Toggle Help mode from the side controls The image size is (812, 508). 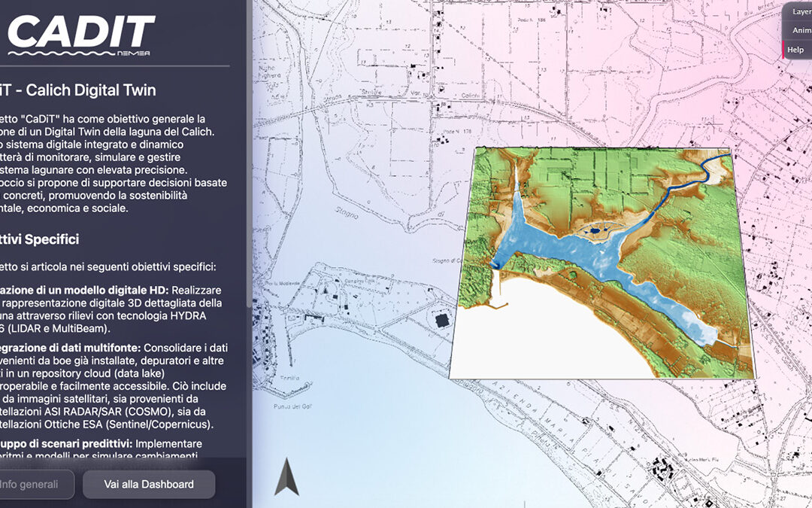point(796,49)
